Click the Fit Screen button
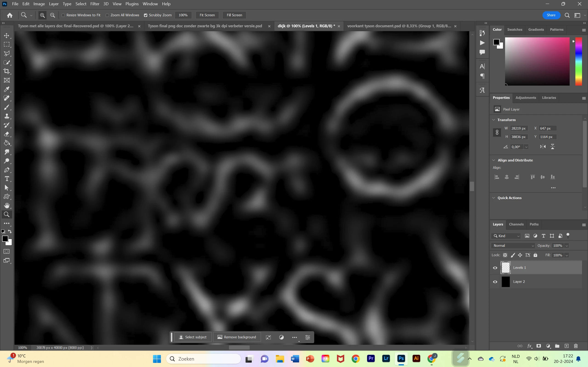 coord(207,15)
